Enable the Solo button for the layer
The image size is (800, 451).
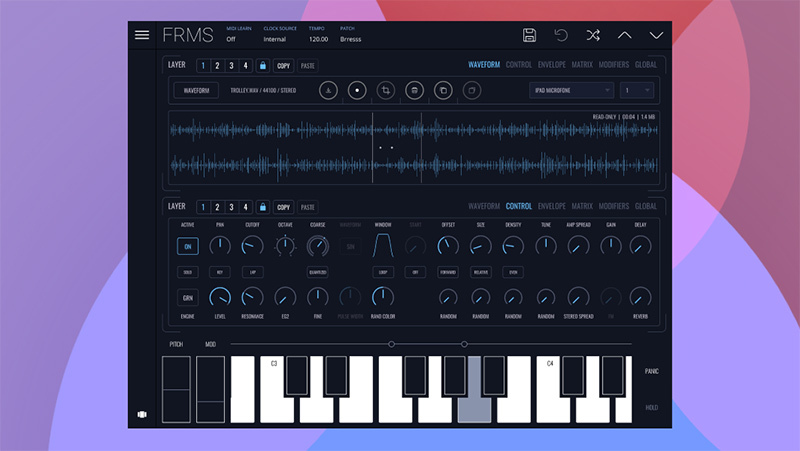[x=187, y=272]
